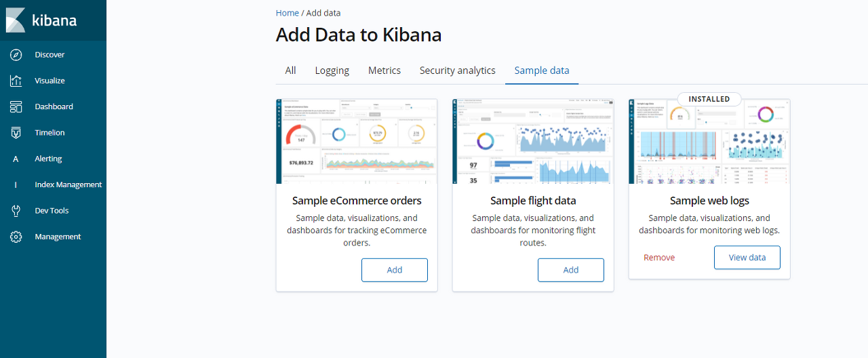Switch to Security analytics tab

click(458, 71)
